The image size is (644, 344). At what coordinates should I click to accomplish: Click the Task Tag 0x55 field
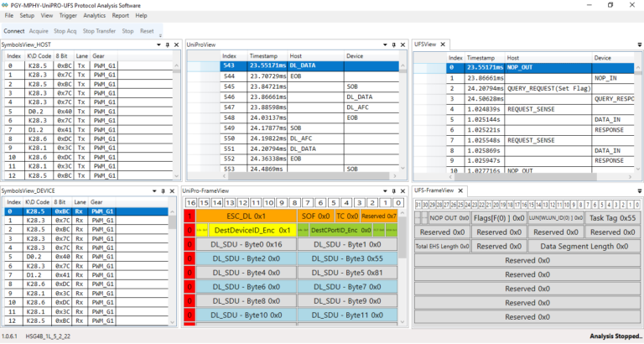coord(612,218)
